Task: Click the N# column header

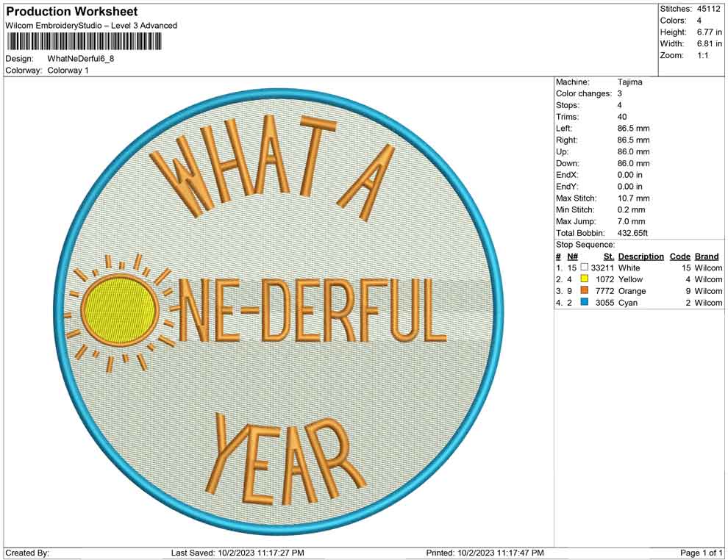Action: (x=572, y=256)
